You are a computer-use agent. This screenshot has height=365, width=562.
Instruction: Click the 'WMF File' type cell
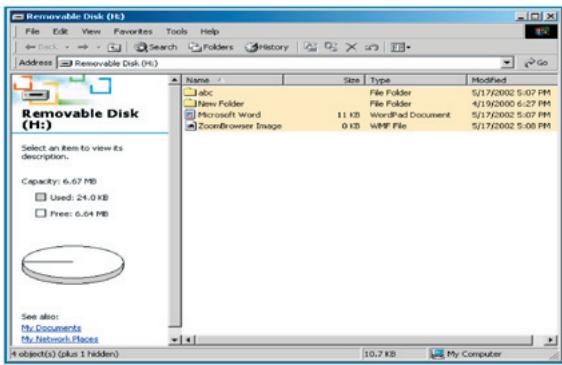[x=388, y=126]
